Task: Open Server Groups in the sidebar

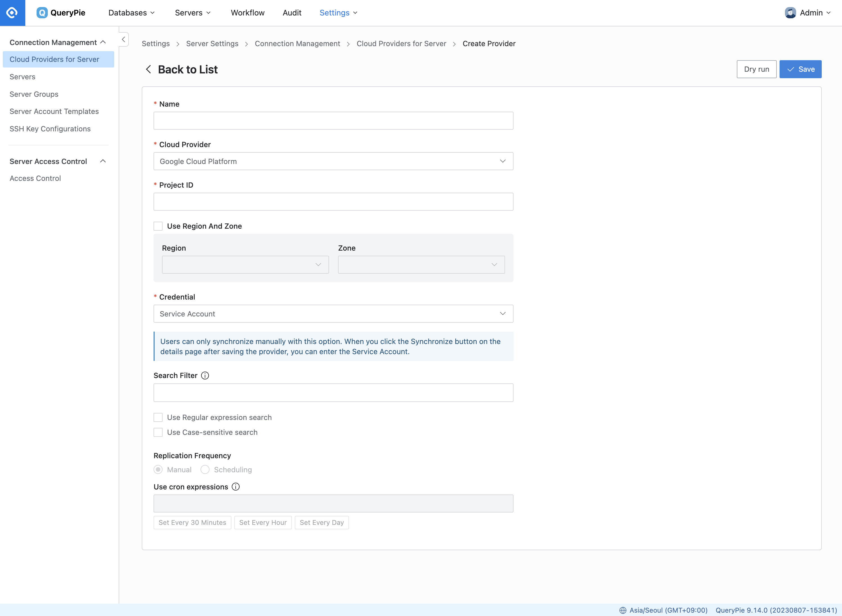Action: click(x=34, y=94)
